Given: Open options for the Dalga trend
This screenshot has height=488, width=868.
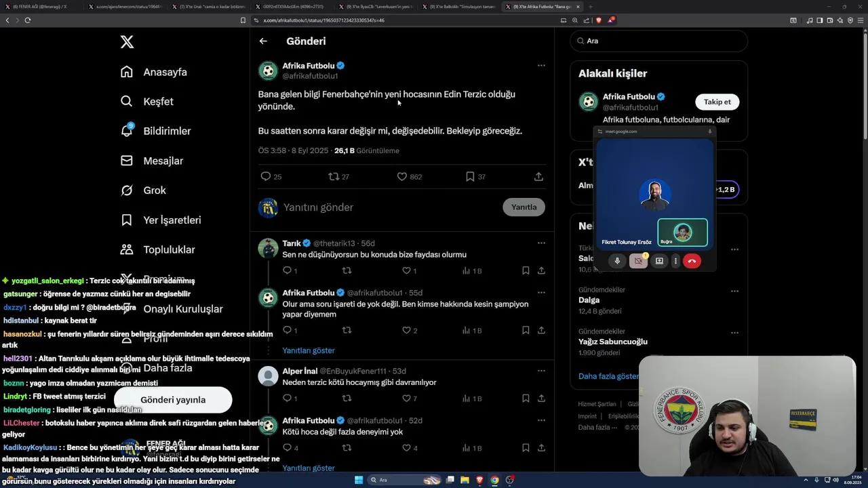Looking at the screenshot, I should (734, 291).
